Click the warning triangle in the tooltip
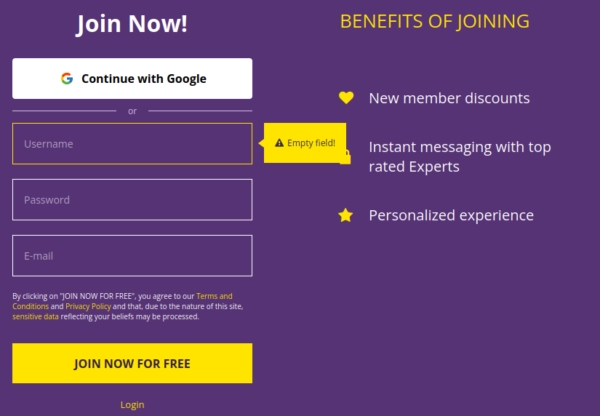 tap(279, 143)
